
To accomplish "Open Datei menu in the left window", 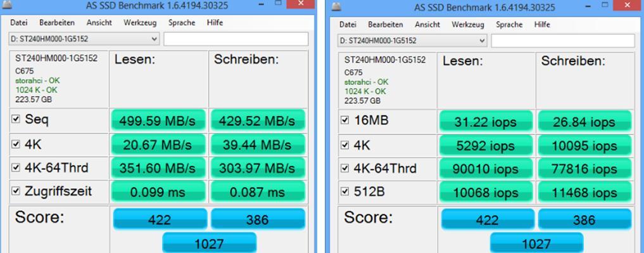I will (18, 23).
